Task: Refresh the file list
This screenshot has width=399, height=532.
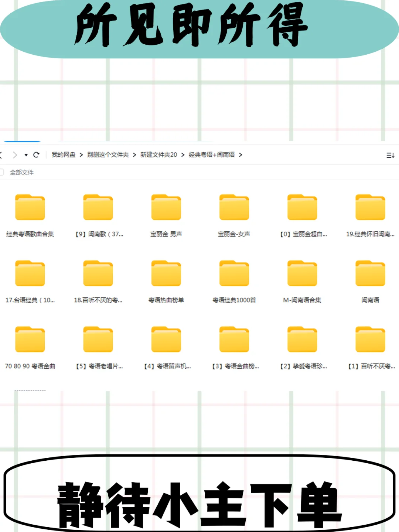Action: click(36, 155)
